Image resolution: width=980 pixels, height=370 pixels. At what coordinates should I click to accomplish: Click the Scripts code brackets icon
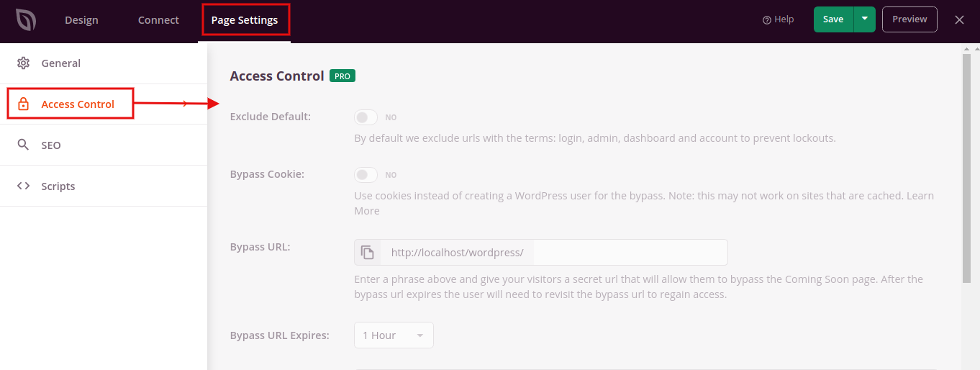24,186
